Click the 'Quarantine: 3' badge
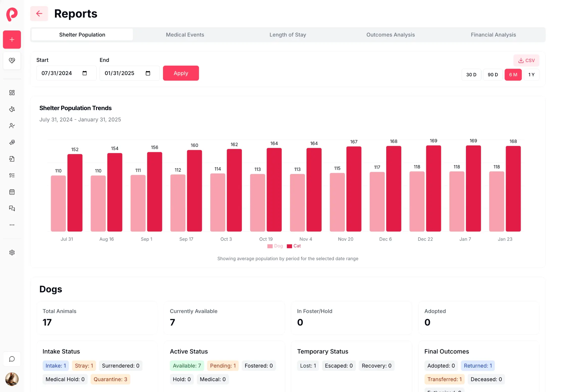 pyautogui.click(x=110, y=379)
